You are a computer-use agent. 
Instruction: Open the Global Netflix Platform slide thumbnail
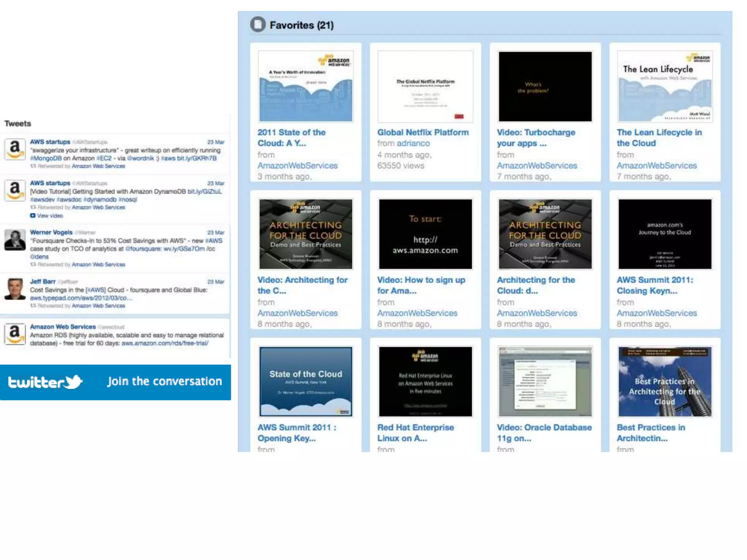pos(425,86)
